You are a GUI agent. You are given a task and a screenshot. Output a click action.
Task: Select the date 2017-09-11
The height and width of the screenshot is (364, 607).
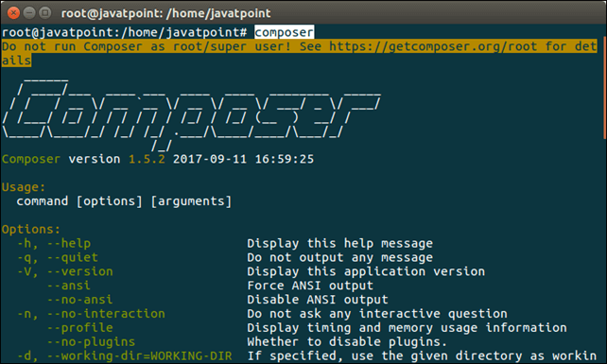tap(210, 159)
